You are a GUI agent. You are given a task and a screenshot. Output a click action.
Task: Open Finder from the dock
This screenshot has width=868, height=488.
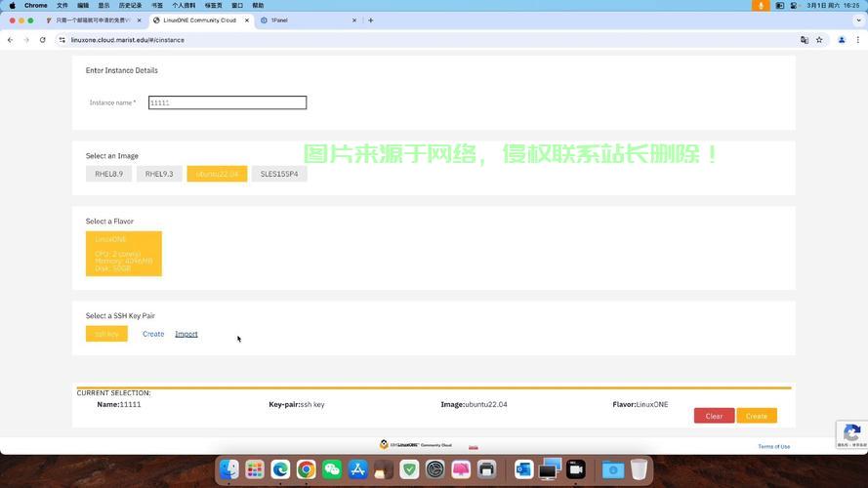click(x=228, y=469)
